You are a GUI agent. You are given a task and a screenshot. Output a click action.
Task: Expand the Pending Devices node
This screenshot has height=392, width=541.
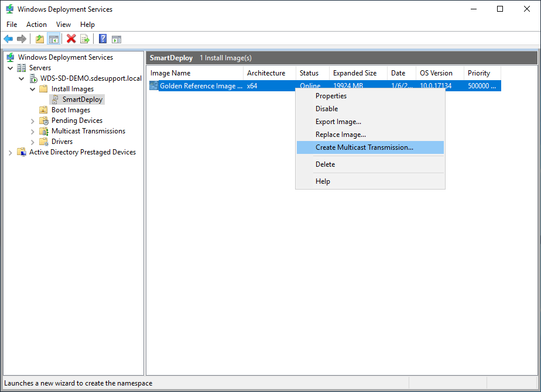33,121
